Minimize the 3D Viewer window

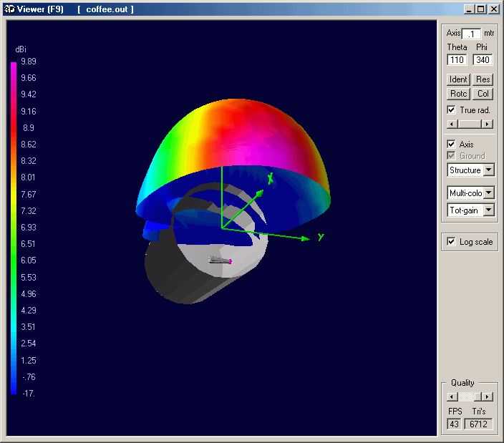click(x=469, y=9)
